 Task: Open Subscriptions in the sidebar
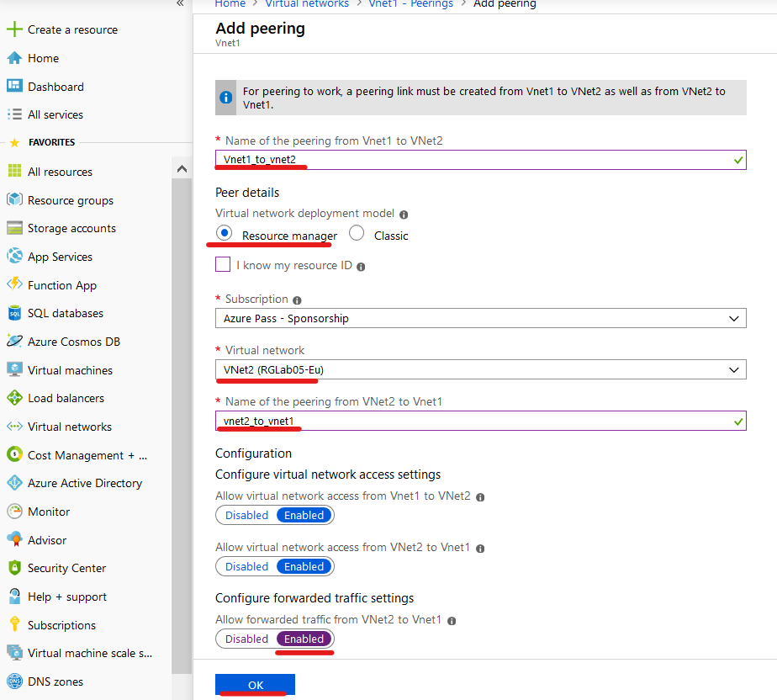[x=61, y=625]
